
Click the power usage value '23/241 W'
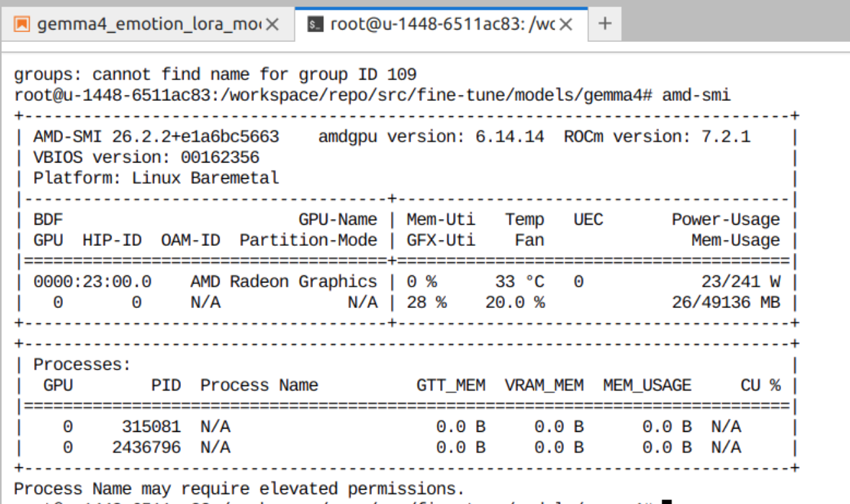tap(740, 282)
